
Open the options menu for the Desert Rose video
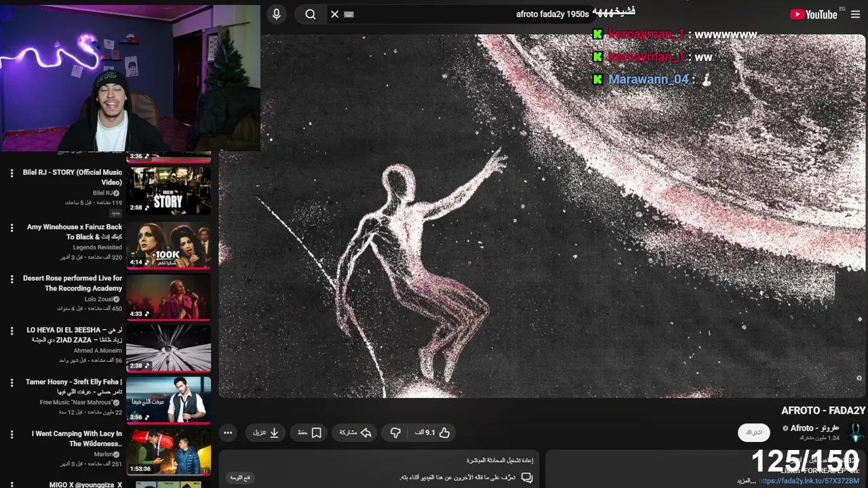click(x=12, y=279)
